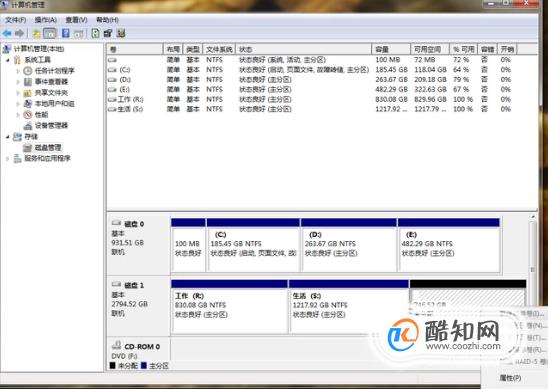Click the CD-ROM 0 drive icon

[116, 346]
